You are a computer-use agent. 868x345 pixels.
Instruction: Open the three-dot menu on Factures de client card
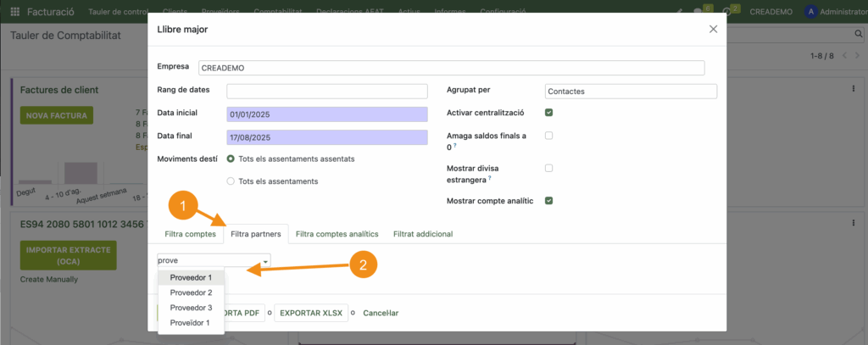(x=853, y=88)
